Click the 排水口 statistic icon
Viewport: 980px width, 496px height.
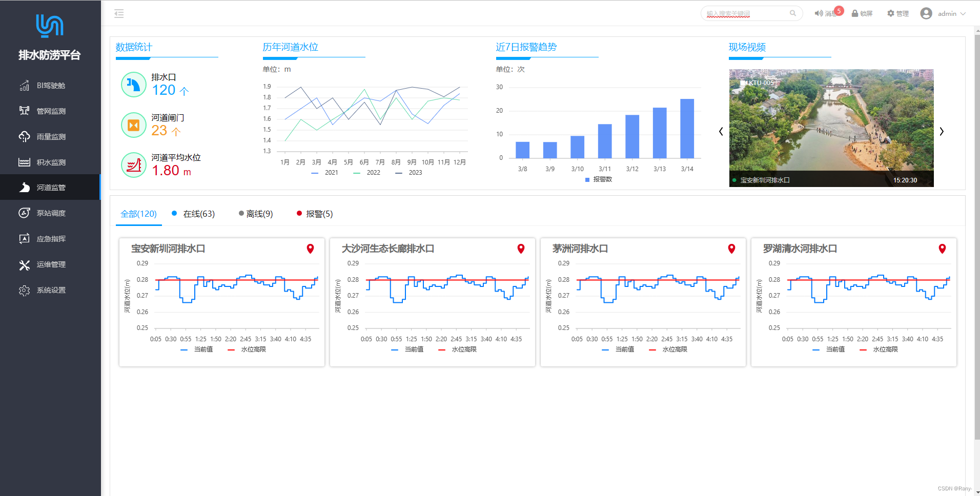click(134, 85)
